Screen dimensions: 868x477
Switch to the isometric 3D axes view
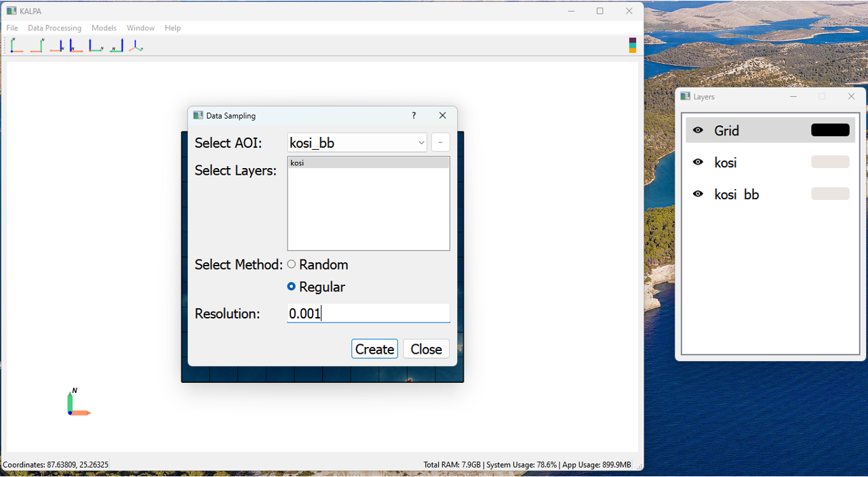(136, 45)
